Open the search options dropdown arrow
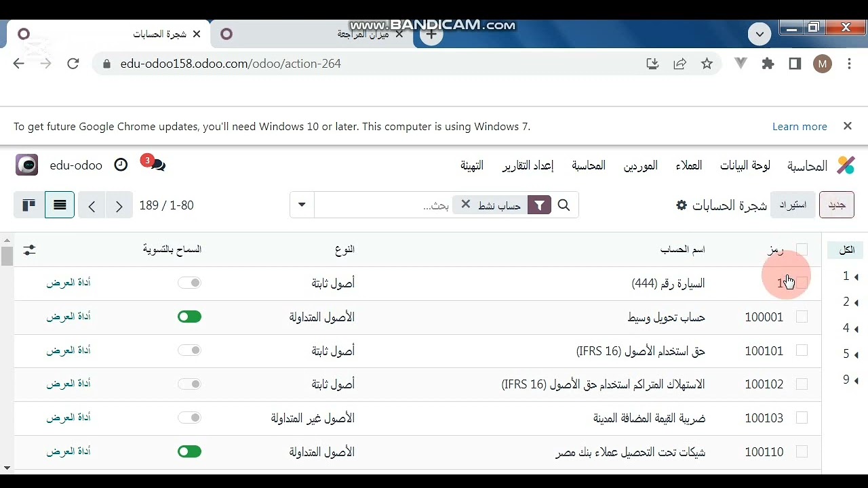The width and height of the screenshot is (868, 488). [302, 205]
